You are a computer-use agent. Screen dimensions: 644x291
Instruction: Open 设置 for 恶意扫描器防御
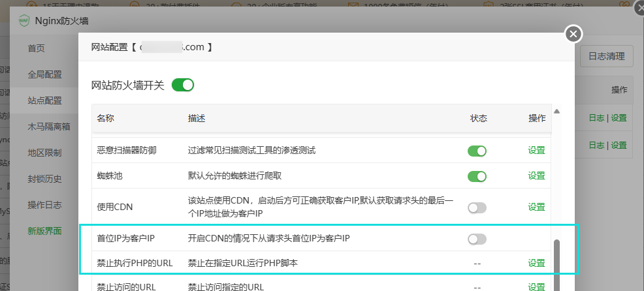coord(536,151)
